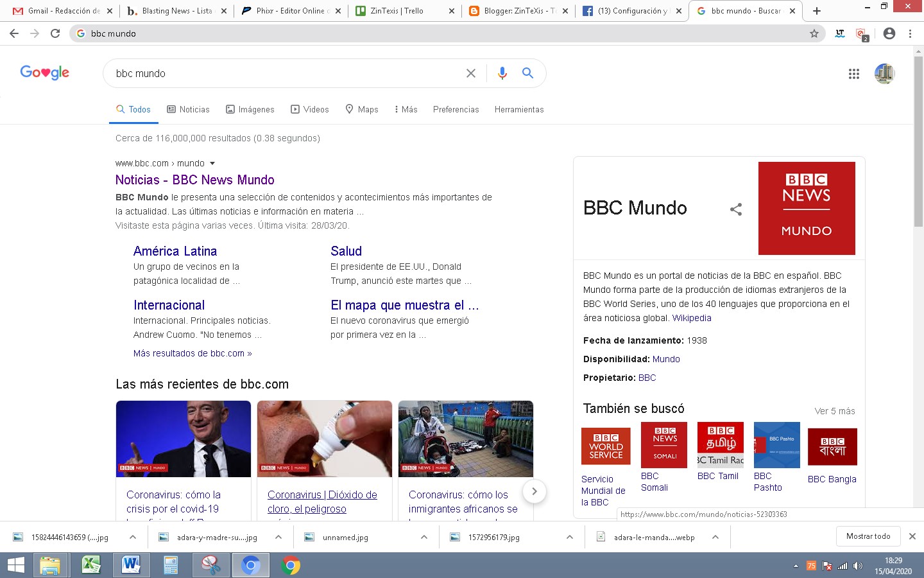Launch Word from the taskbar
Viewport: 924px width, 578px height.
(x=131, y=565)
